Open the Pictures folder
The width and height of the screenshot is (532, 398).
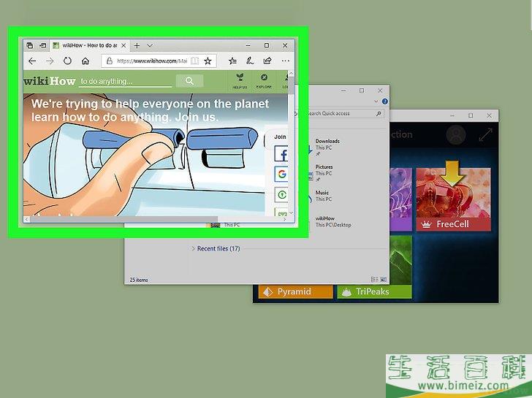(x=324, y=173)
